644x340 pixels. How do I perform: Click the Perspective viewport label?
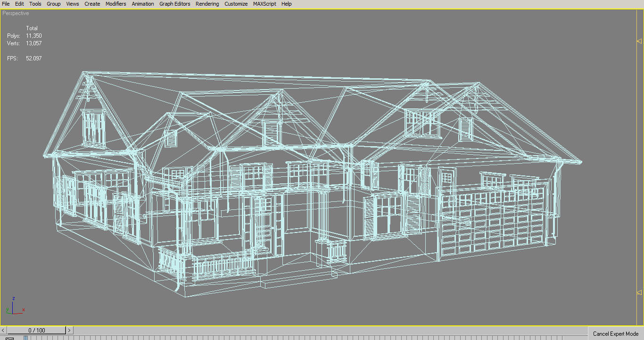click(16, 13)
